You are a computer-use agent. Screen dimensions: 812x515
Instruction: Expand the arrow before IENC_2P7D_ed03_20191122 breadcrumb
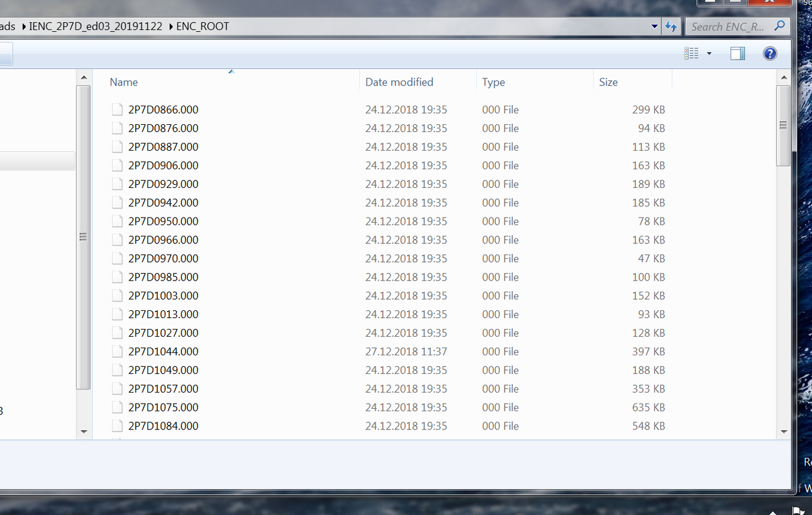(x=23, y=26)
